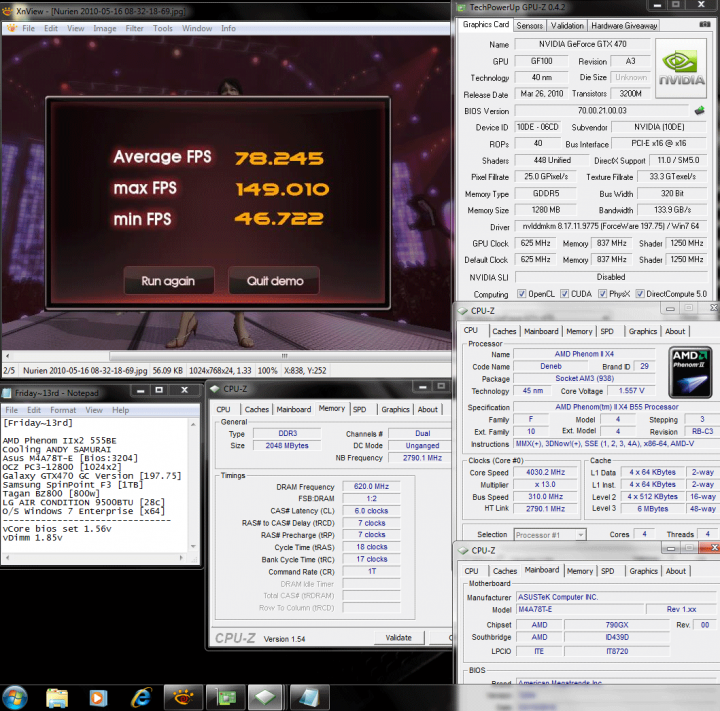Click the AMD Phenom II logo in CPU-Z
Screen dimensions: 720x711
[x=690, y=372]
